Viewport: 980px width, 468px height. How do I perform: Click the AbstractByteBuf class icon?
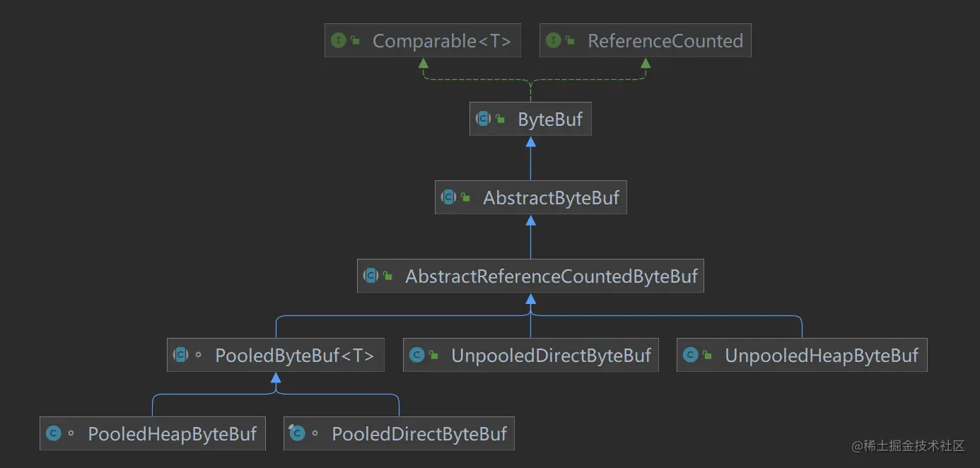coord(449,198)
